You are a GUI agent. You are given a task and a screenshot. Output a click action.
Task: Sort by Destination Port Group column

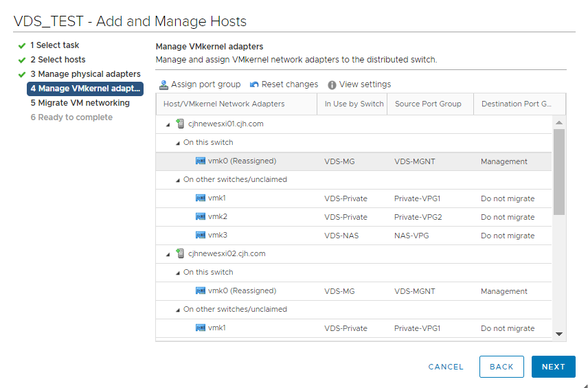tap(520, 104)
